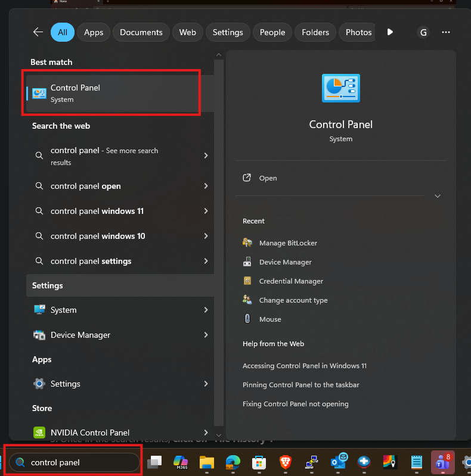
Task: Open Microsoft Store from taskbar
Action: click(259, 462)
